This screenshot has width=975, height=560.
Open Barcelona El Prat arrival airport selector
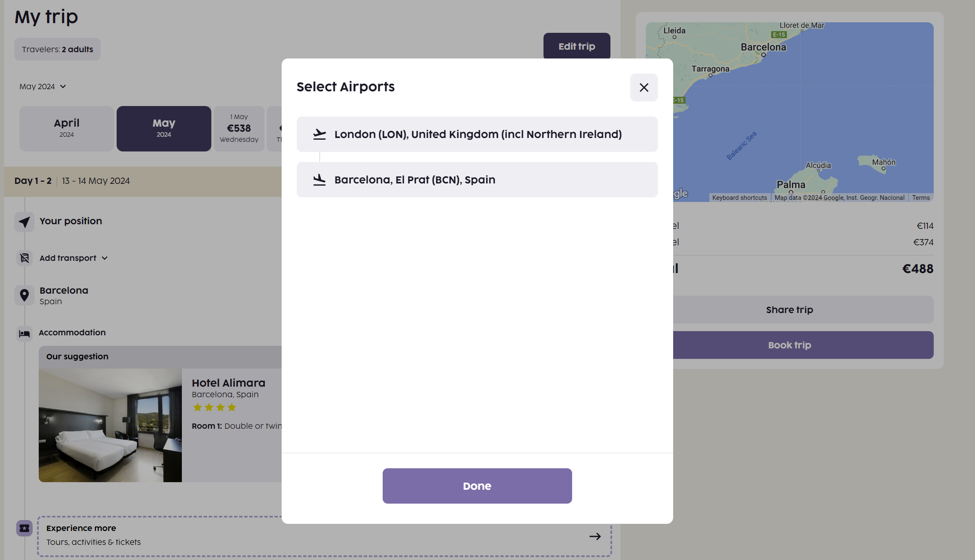477,180
